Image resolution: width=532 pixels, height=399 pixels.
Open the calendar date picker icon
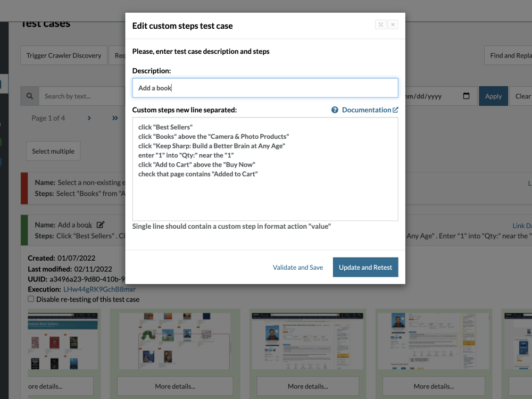[x=466, y=96]
